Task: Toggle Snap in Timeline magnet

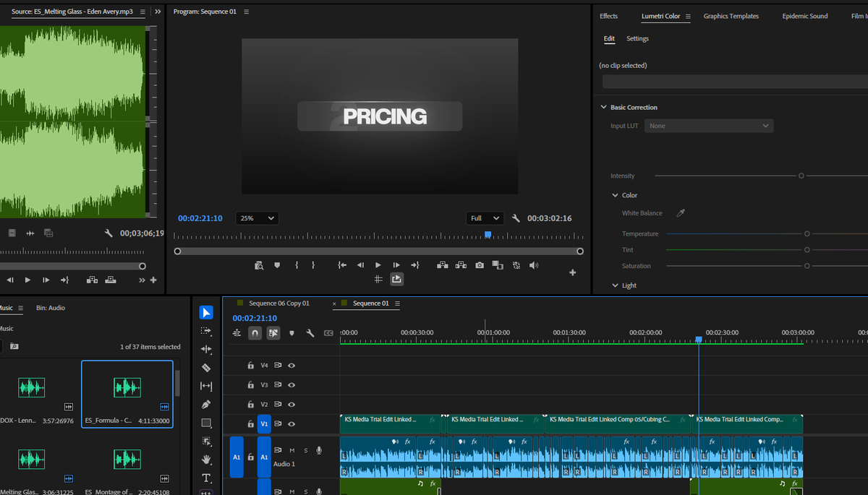Action: click(255, 333)
